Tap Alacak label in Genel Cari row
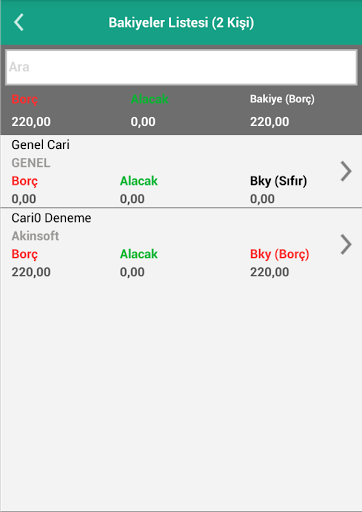 coord(139,181)
